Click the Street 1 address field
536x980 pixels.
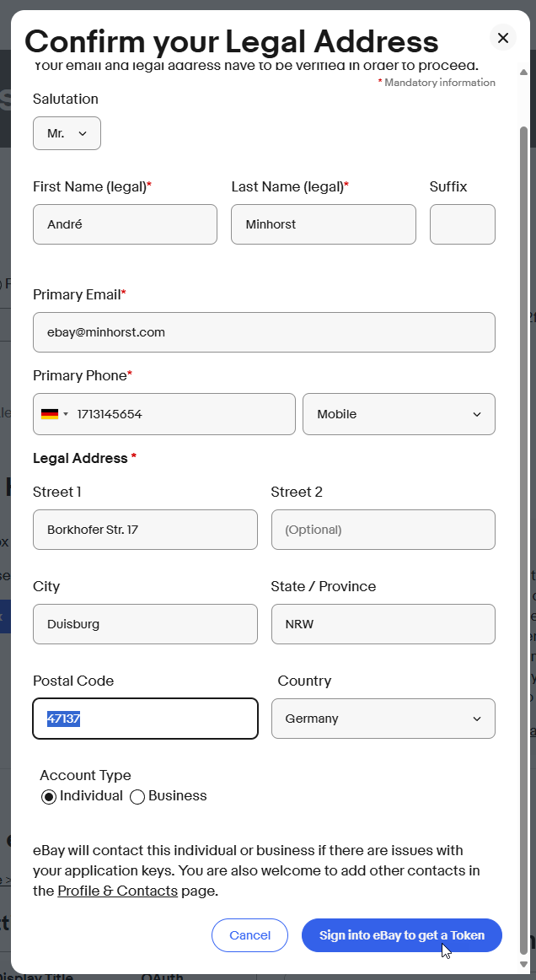tap(145, 529)
